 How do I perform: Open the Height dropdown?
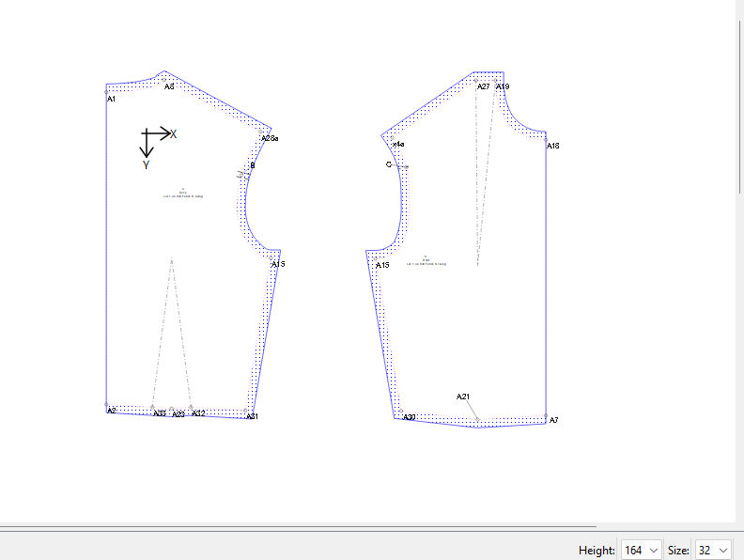coord(641,550)
